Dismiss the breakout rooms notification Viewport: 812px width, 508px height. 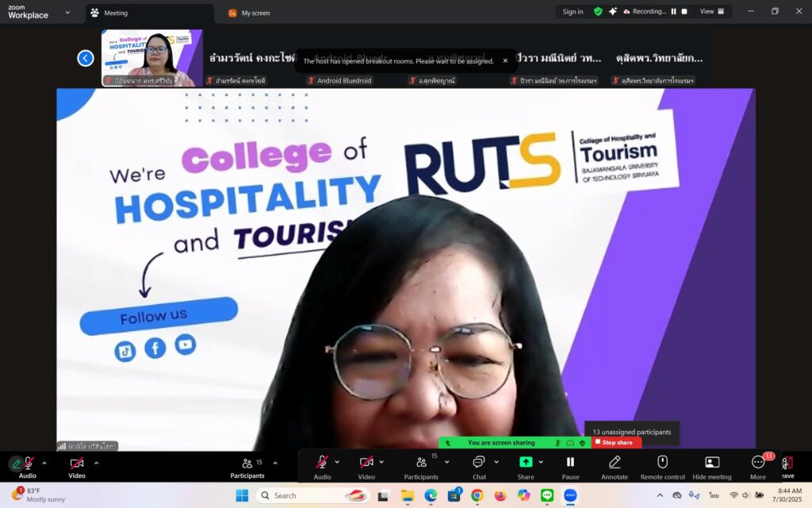505,60
